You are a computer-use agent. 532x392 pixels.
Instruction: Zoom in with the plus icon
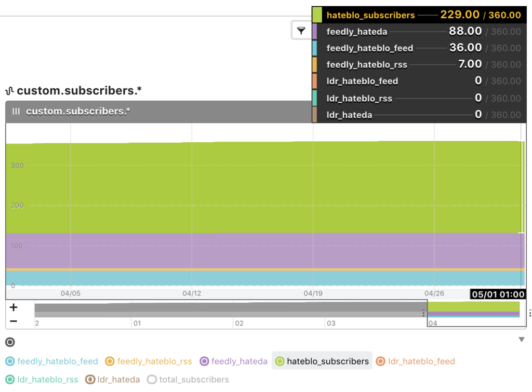tap(14, 307)
